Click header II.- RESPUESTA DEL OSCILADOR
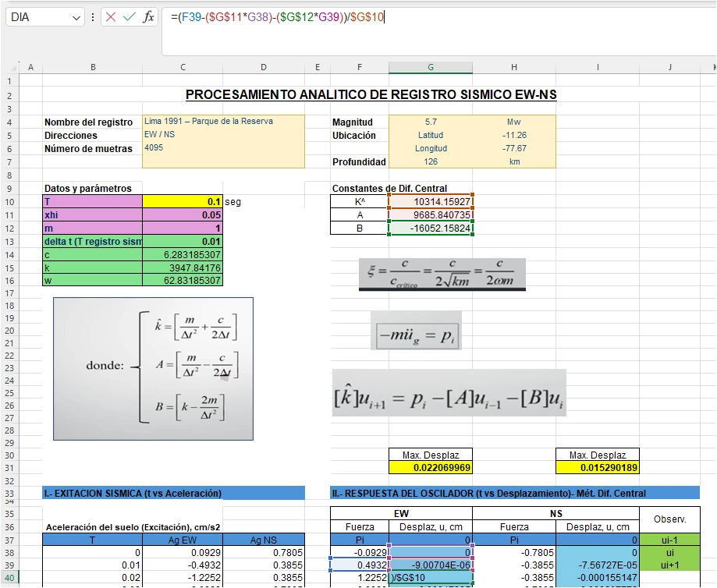This screenshot has width=717, height=588. pyautogui.click(x=515, y=494)
